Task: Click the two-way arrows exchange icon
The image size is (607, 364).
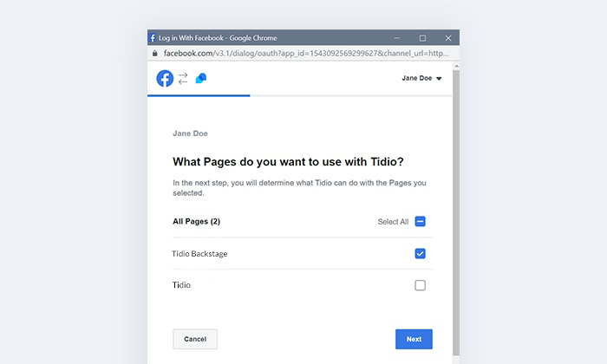Action: tap(183, 78)
